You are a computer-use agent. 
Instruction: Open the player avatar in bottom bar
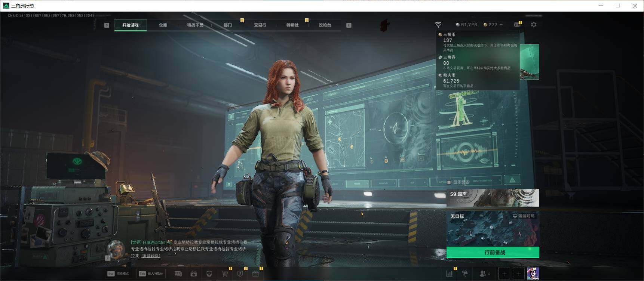533,274
